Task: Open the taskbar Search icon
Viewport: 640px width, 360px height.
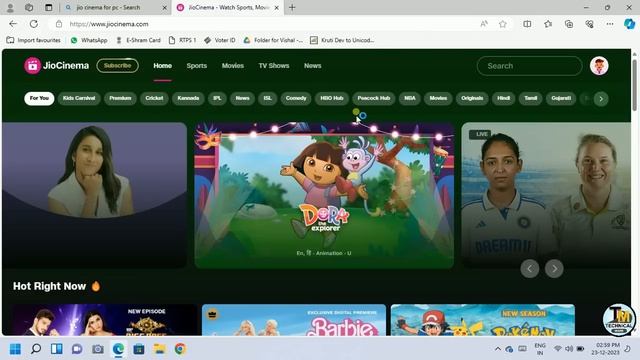Action: tap(36, 349)
